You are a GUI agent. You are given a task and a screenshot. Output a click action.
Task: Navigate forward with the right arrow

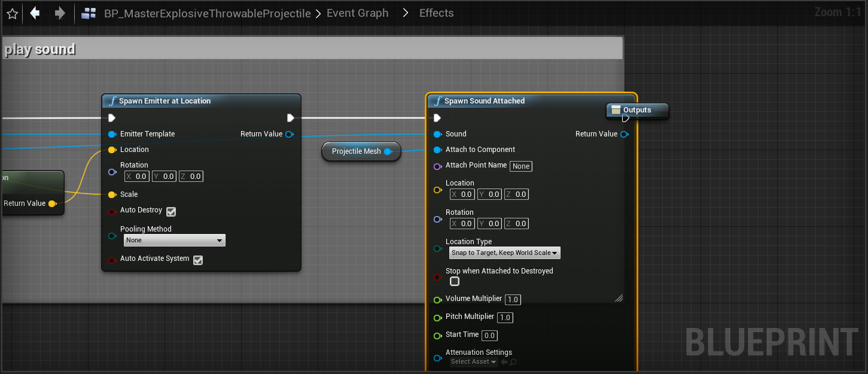click(60, 13)
